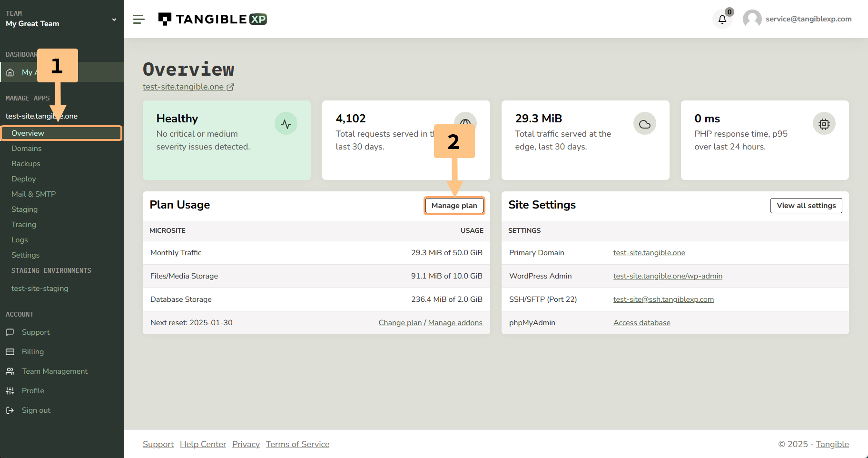The height and width of the screenshot is (458, 868).
Task: Sign out from the sidebar
Action: [36, 410]
